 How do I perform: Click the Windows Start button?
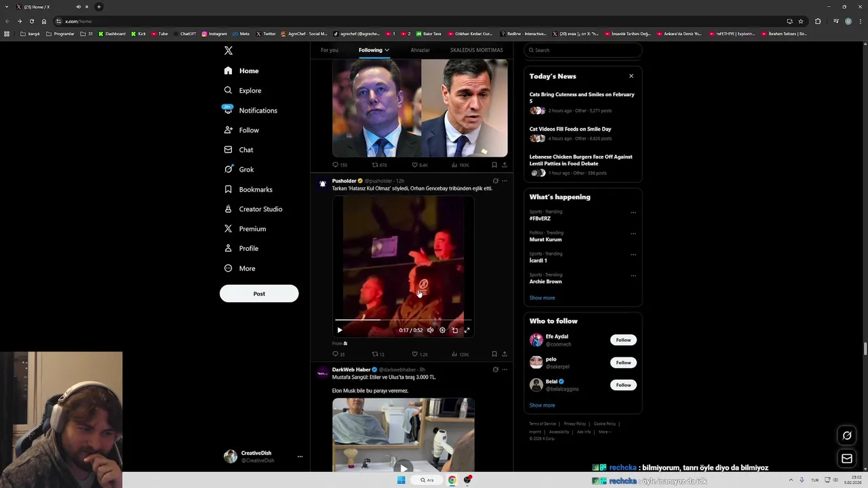401,480
